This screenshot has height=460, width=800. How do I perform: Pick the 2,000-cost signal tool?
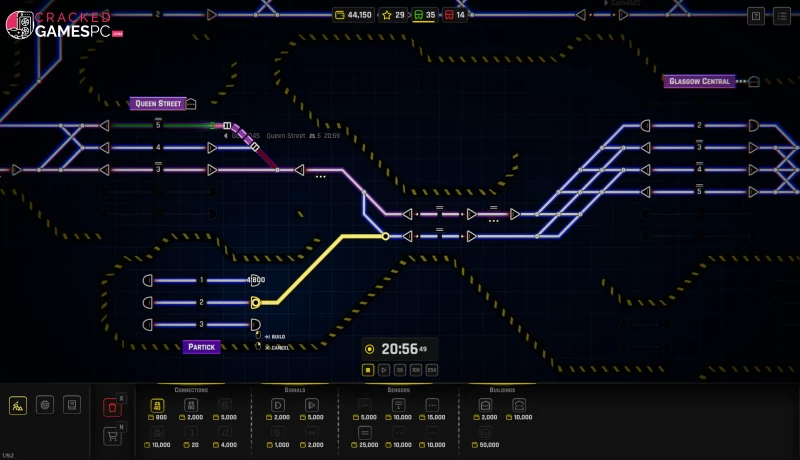pyautogui.click(x=279, y=406)
